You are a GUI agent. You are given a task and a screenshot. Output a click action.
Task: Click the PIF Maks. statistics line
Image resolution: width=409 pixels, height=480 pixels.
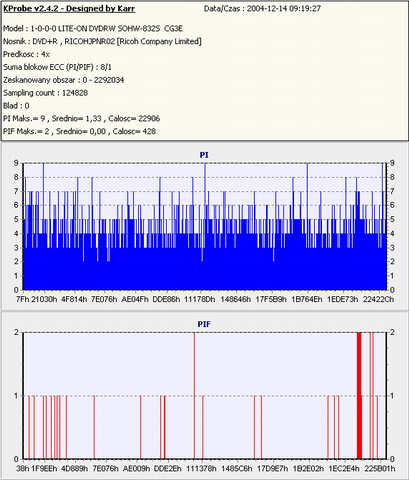click(79, 131)
